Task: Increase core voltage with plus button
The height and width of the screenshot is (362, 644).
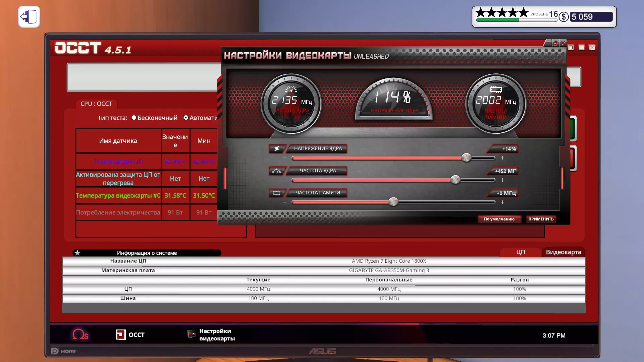Action: pyautogui.click(x=502, y=158)
